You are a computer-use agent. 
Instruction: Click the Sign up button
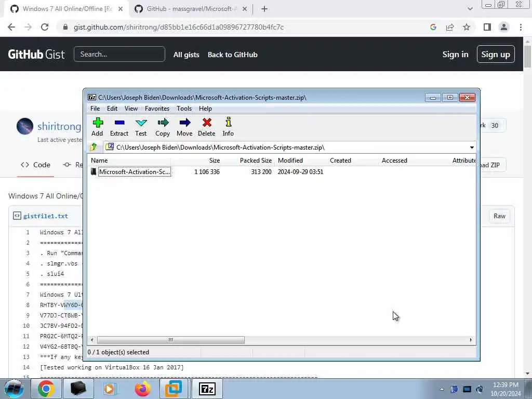tap(496, 54)
